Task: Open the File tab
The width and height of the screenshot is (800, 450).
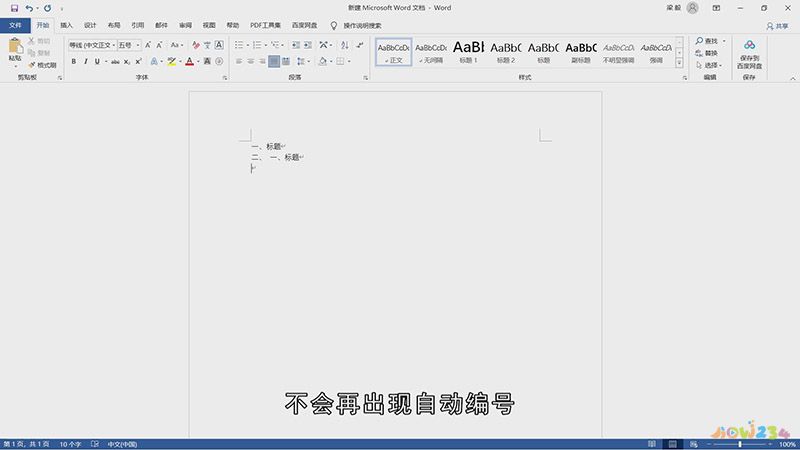Action: tap(15, 26)
